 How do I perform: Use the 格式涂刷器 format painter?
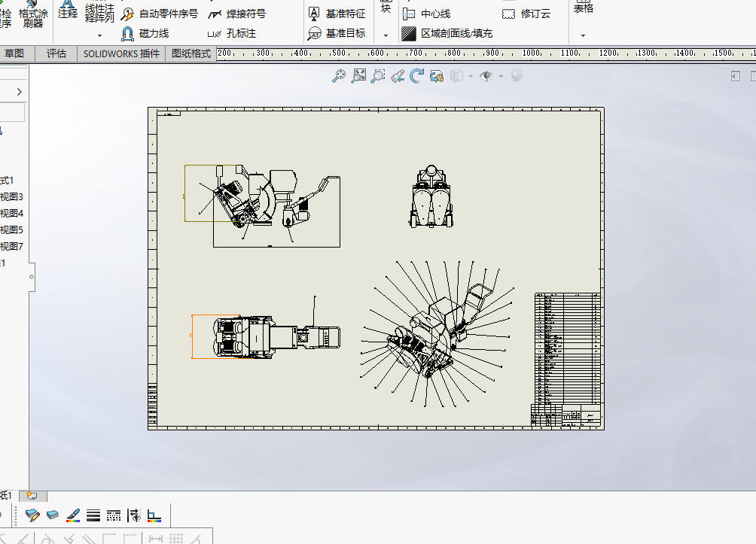[x=33, y=14]
